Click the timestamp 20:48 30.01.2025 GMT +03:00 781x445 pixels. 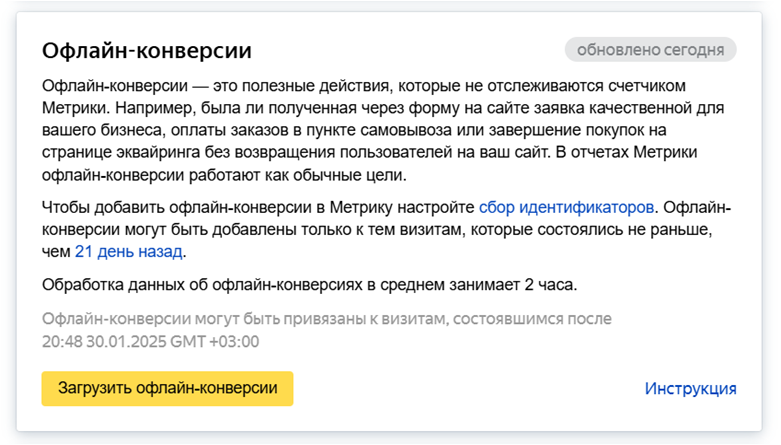[150, 341]
